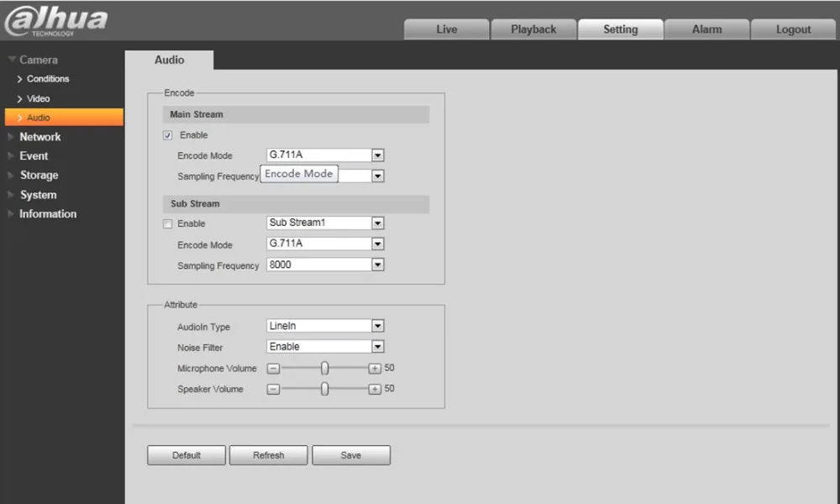Save the audio settings
840x504 pixels.
[x=351, y=455]
